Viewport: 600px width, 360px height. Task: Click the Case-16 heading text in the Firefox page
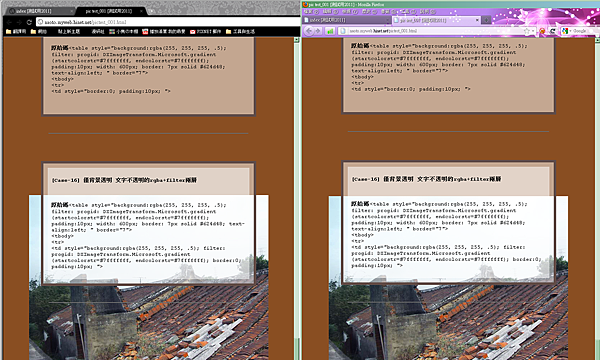click(x=426, y=179)
